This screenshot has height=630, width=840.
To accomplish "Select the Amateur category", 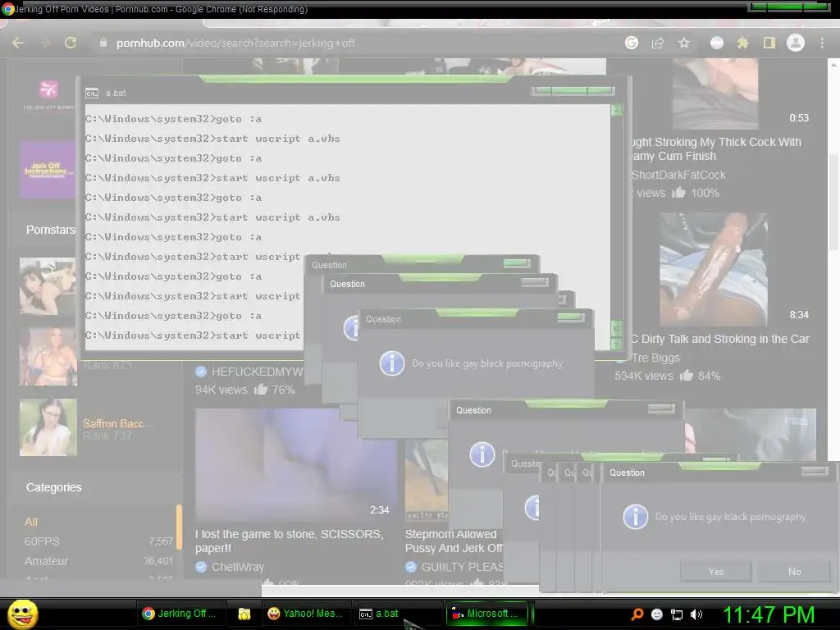I will click(46, 561).
